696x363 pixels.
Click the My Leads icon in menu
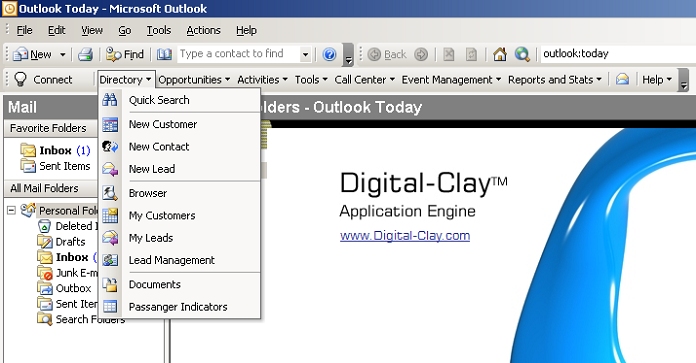110,238
